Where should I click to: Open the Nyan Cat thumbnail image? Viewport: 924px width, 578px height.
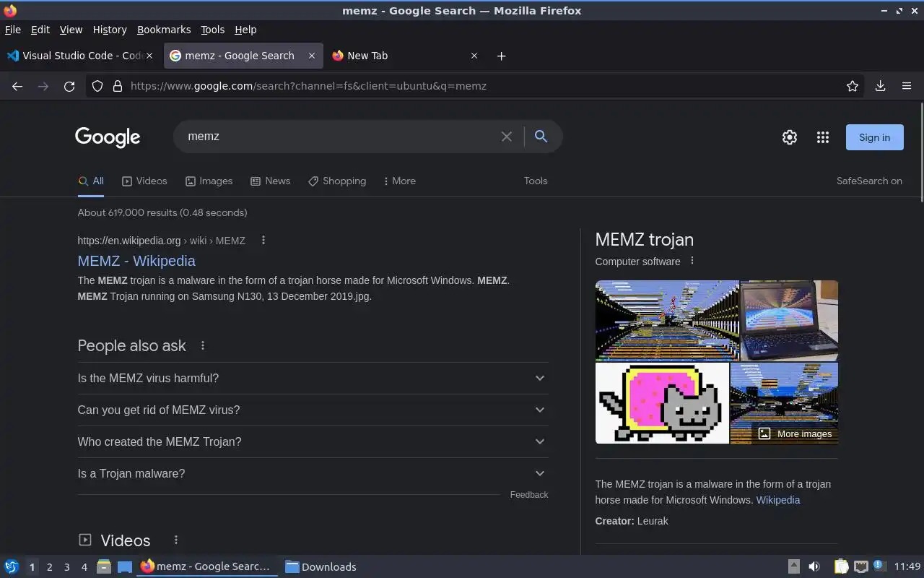[x=662, y=403]
